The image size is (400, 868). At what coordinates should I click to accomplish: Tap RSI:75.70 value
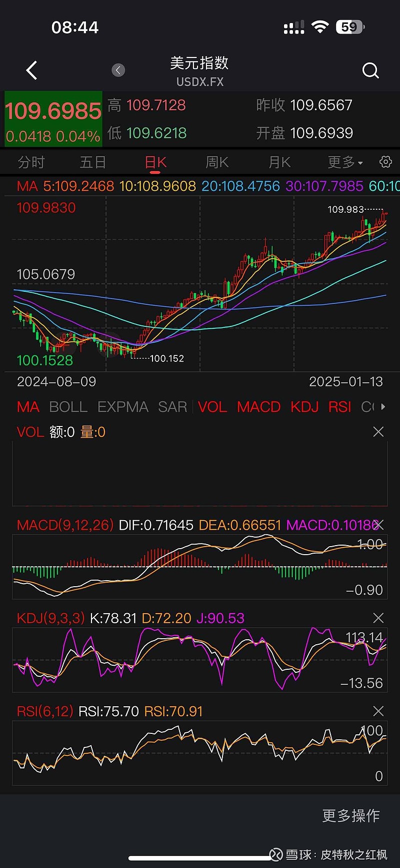click(108, 711)
